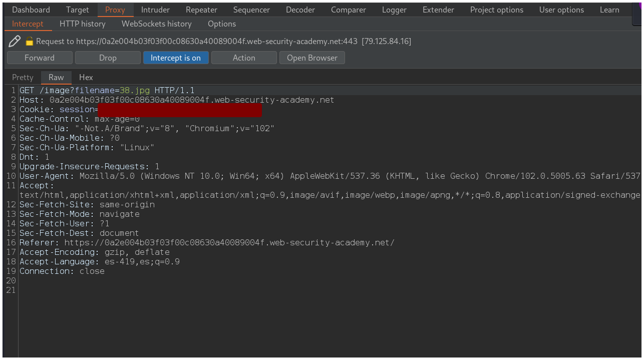This screenshot has height=360, width=644.
Task: Forward the intercepted request
Action: (x=40, y=58)
